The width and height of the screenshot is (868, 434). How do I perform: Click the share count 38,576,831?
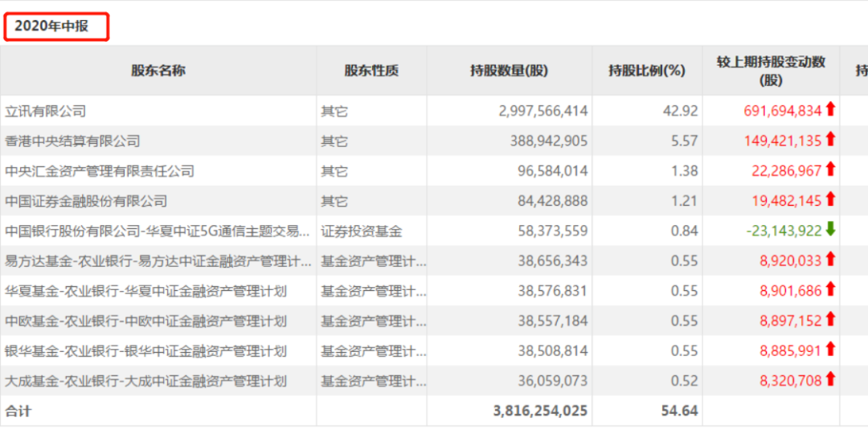pos(552,291)
